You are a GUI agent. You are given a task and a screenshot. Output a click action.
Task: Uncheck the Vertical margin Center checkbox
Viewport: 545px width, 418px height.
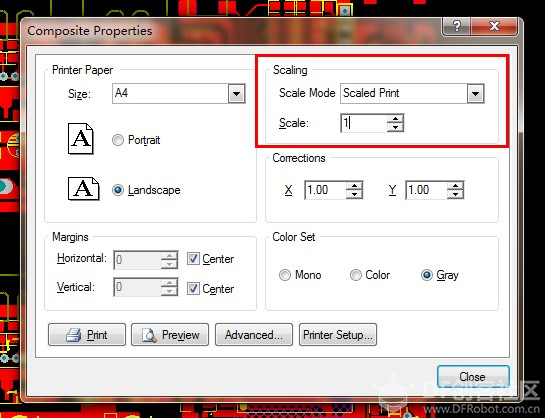click(193, 289)
